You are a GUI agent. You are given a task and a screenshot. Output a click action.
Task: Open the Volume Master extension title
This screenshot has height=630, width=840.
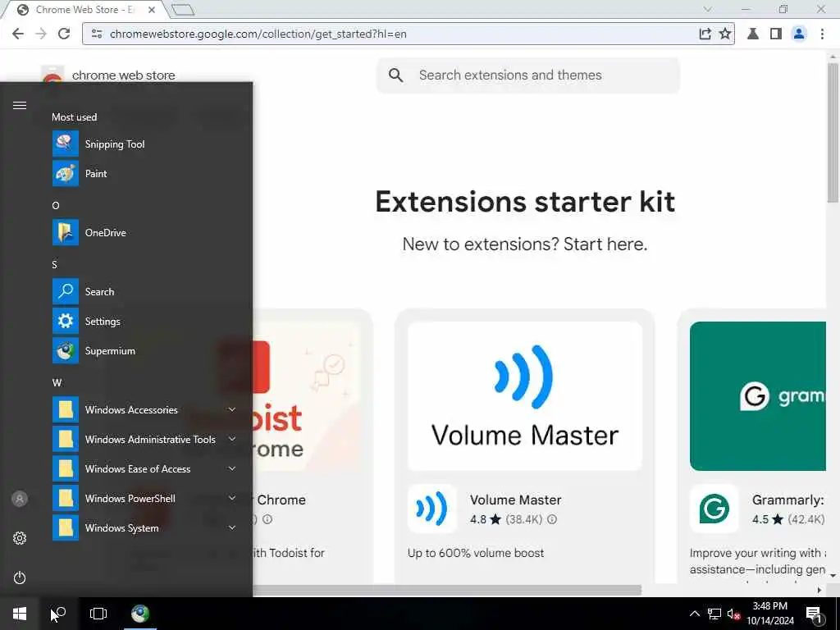515,500
